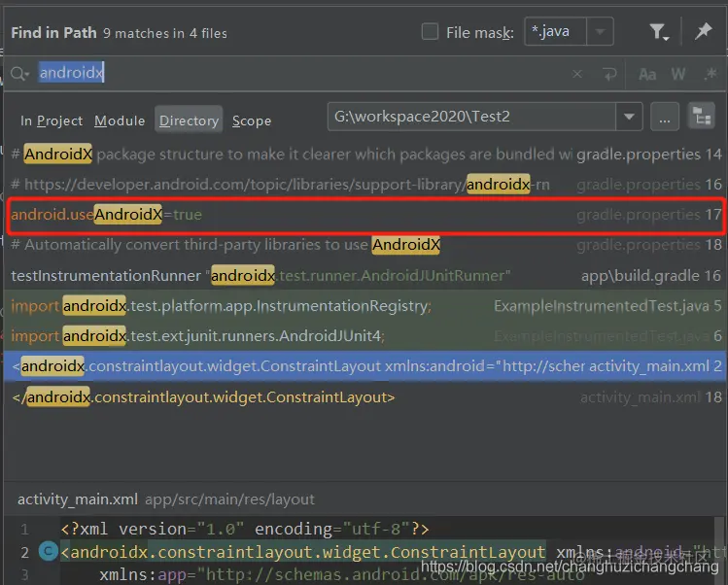Click the new line icon in search field
This screenshot has height=585, width=728.
(x=609, y=74)
